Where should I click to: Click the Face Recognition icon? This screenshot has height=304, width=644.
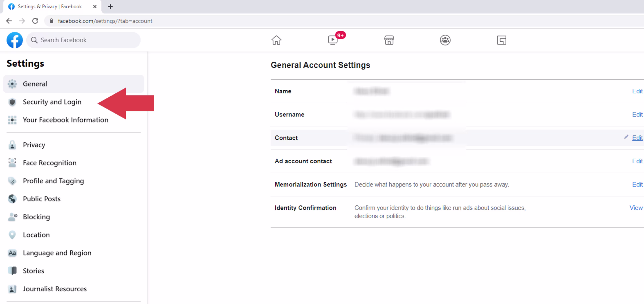pyautogui.click(x=12, y=163)
